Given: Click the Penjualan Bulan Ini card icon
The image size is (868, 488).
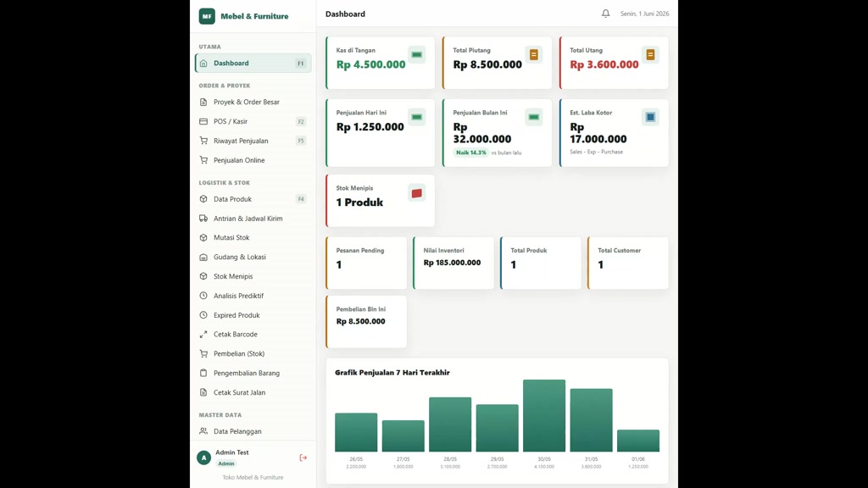Looking at the screenshot, I should [x=534, y=117].
